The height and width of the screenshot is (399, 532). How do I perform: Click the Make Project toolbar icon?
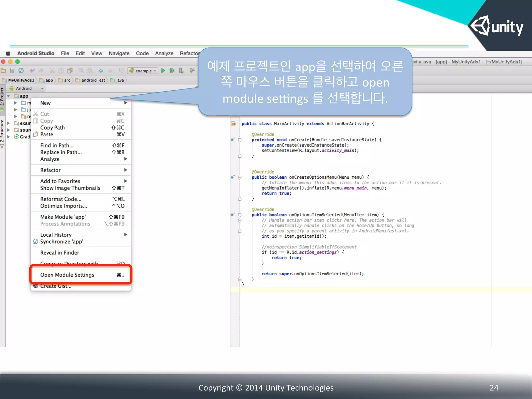pos(121,71)
